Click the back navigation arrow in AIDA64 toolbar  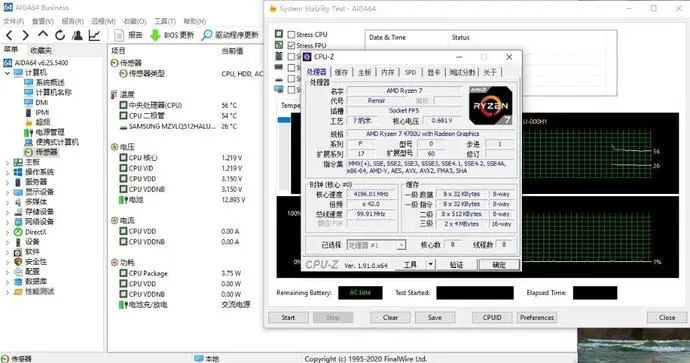(9, 35)
